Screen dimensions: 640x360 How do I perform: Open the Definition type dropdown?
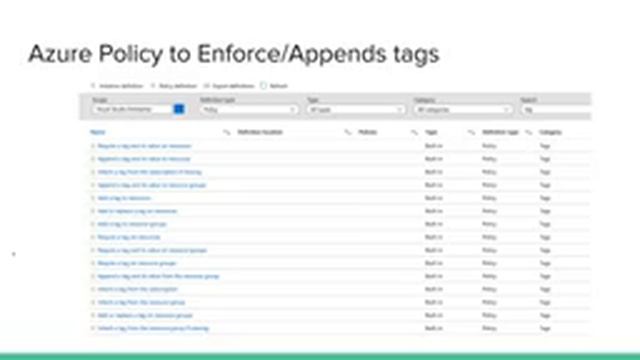click(249, 109)
